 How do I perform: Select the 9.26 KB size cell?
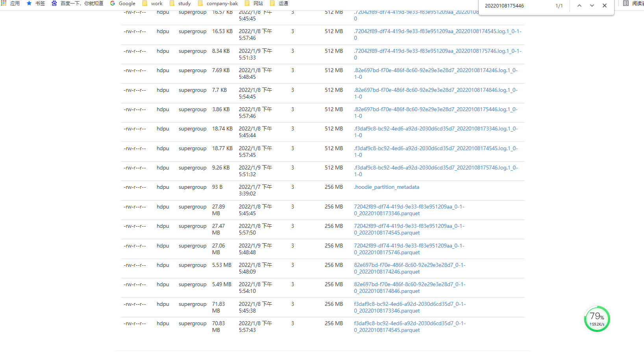[x=221, y=168]
